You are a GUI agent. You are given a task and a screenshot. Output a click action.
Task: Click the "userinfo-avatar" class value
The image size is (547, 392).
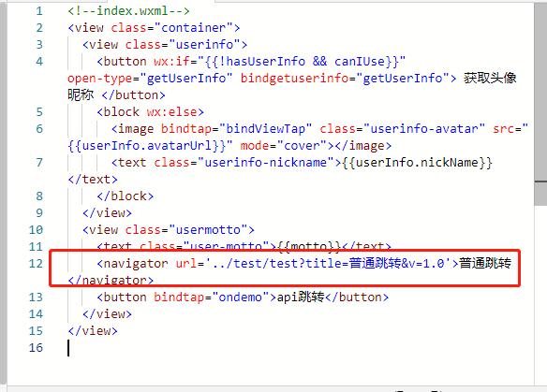pyautogui.click(x=424, y=129)
